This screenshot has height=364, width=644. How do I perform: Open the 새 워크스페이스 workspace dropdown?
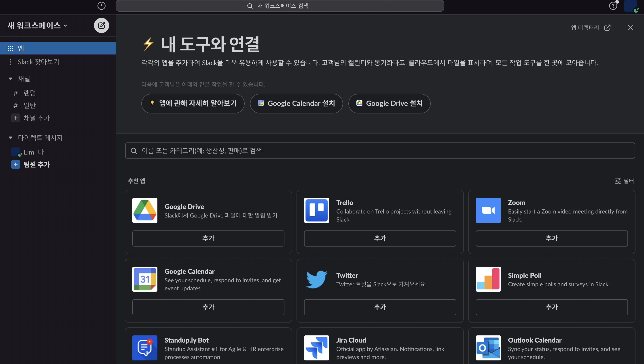[x=37, y=25]
